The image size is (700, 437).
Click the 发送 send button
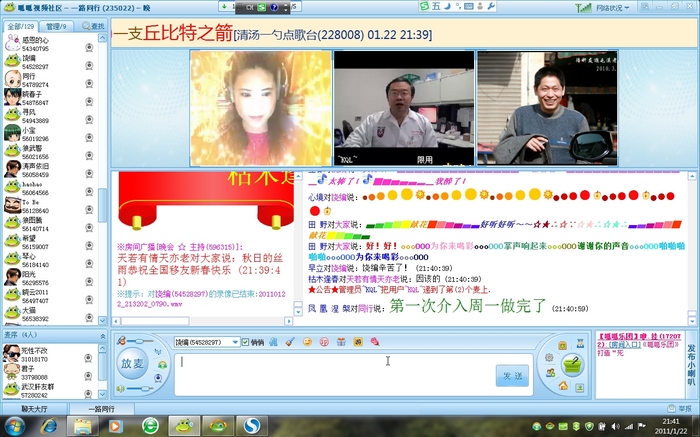[512, 376]
